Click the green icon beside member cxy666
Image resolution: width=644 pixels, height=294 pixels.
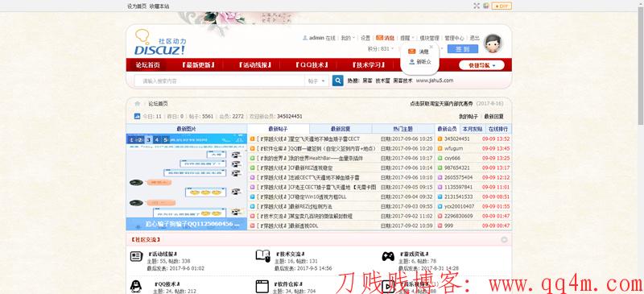(x=440, y=158)
